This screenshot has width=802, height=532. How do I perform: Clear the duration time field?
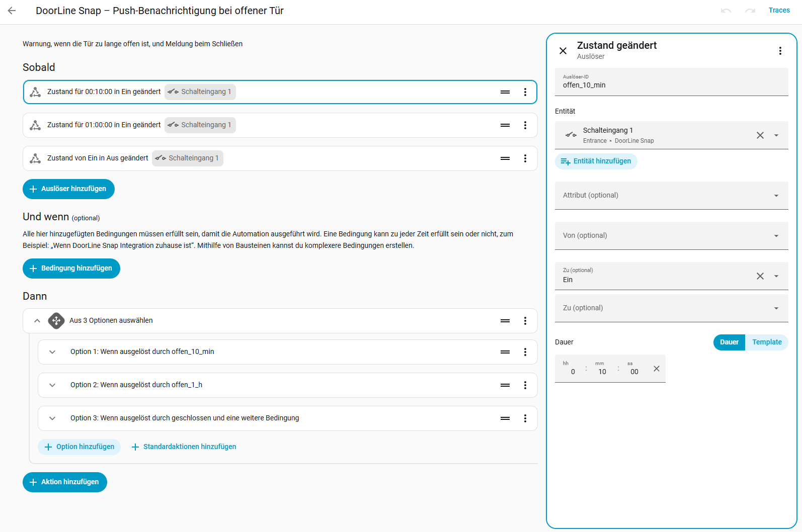(656, 369)
